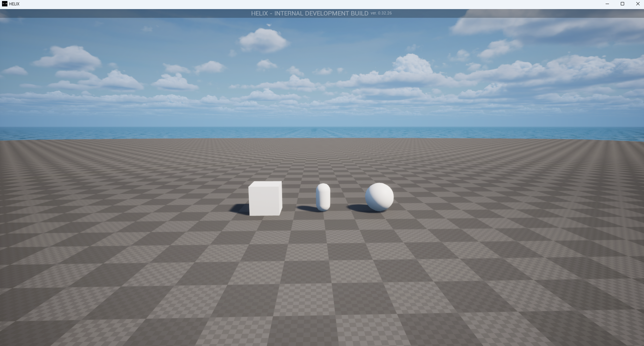Image resolution: width=644 pixels, height=346 pixels.
Task: Select the white capsule object
Action: (x=323, y=197)
